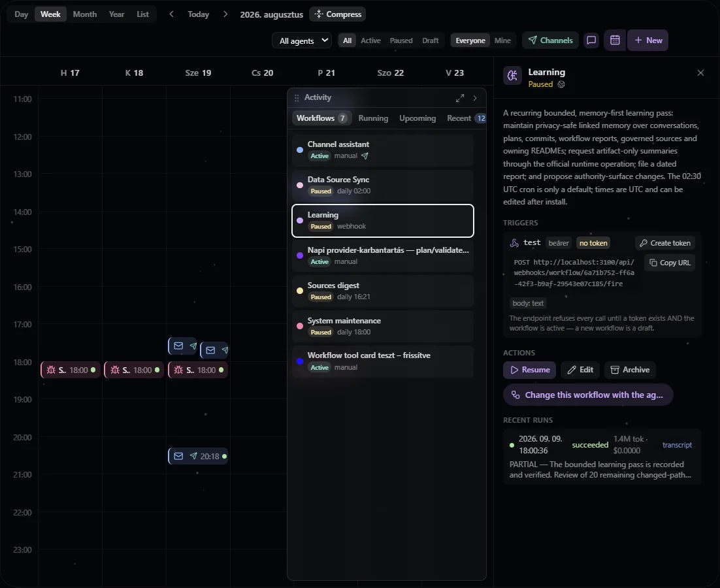Click the send icon on Channel assistant
Image resolution: width=720 pixels, height=588 pixels.
365,156
